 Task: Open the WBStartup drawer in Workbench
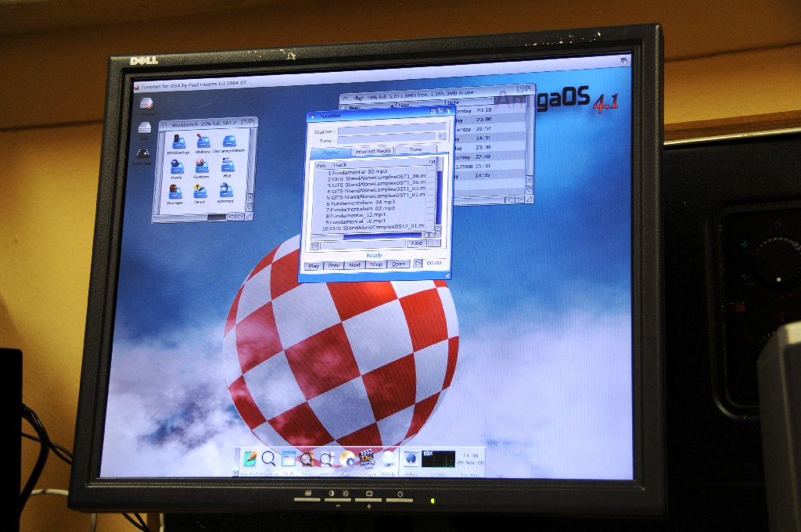(x=178, y=142)
